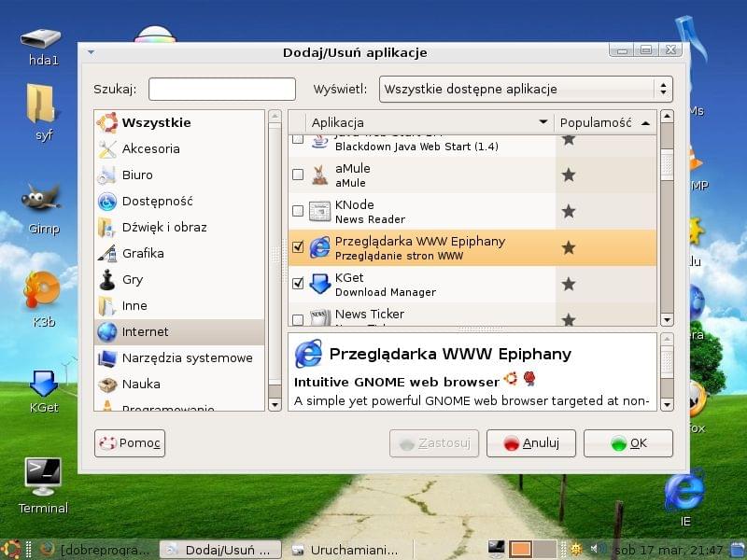Open the hda1 drive desktop icon
The height and width of the screenshot is (560, 747).
tap(42, 47)
